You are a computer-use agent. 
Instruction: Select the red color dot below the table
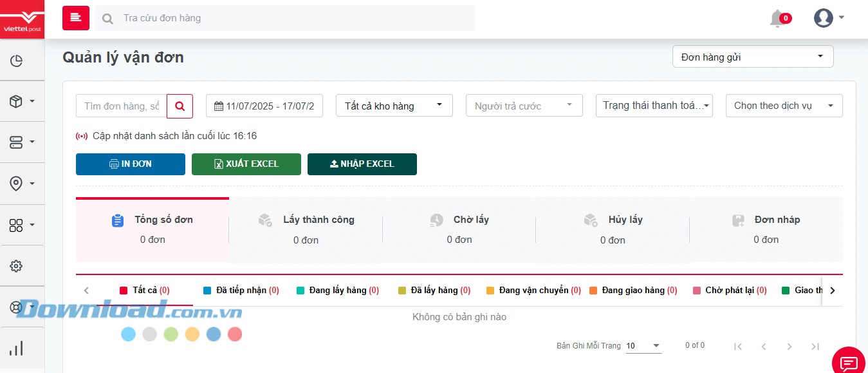coord(235,334)
